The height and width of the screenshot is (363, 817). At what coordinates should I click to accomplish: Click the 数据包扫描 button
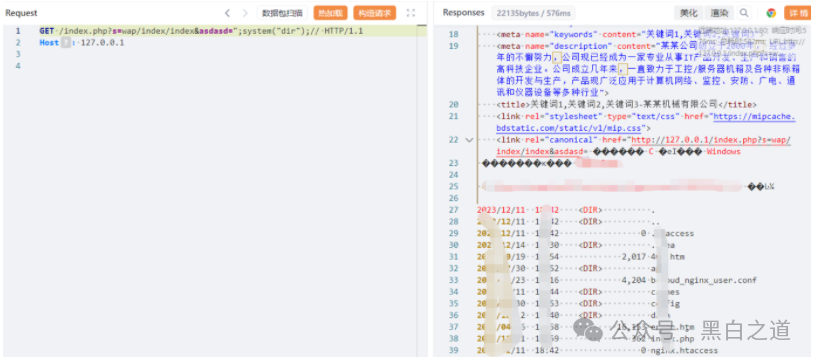point(282,13)
